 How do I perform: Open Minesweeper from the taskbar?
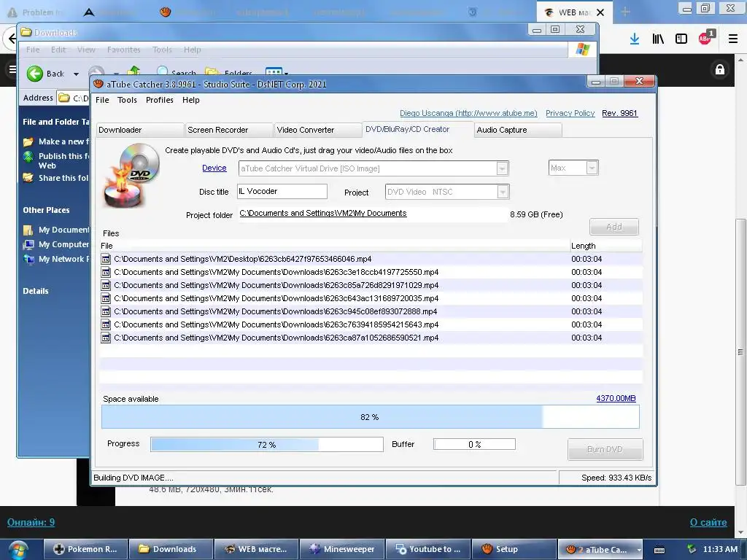[342, 550]
